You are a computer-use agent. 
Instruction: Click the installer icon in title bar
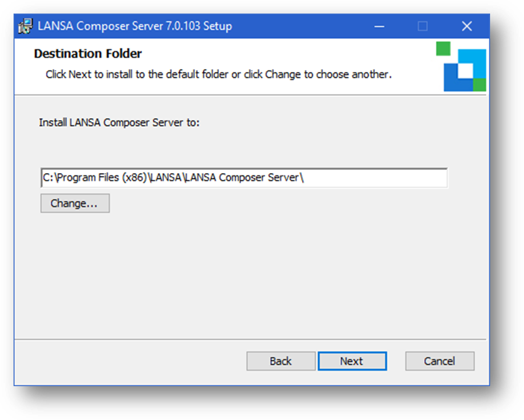coord(26,26)
